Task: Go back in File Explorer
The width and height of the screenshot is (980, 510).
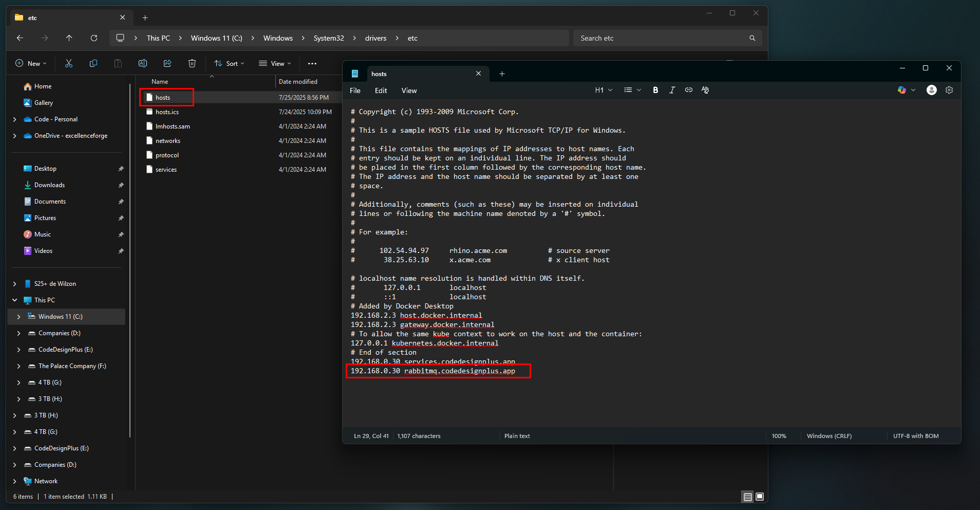Action: pyautogui.click(x=20, y=38)
